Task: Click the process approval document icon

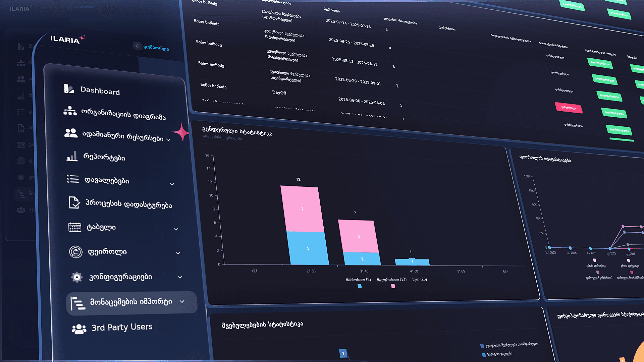Action: point(74,202)
